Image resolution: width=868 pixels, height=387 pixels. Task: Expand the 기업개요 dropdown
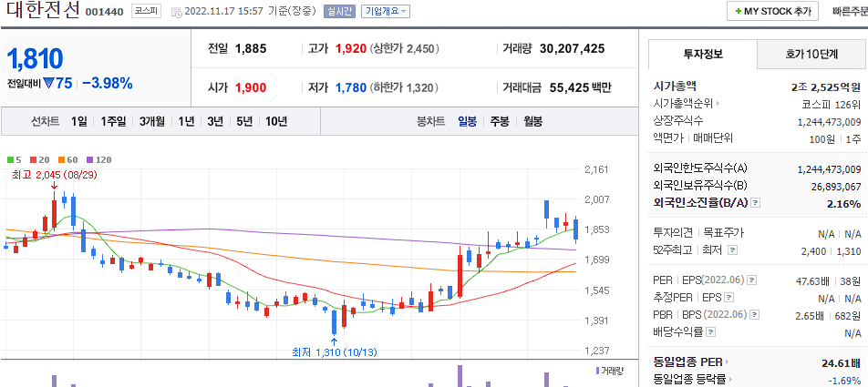click(386, 11)
